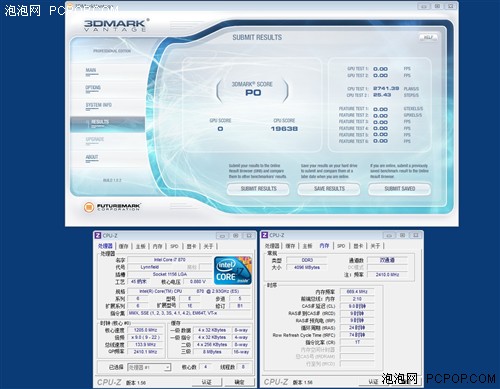The width and height of the screenshot is (500, 389).
Task: Open the Options section in the sidebar
Action: point(93,88)
